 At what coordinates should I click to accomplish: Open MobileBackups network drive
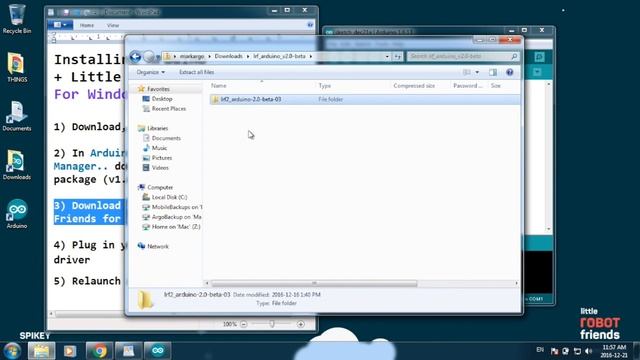(x=177, y=207)
